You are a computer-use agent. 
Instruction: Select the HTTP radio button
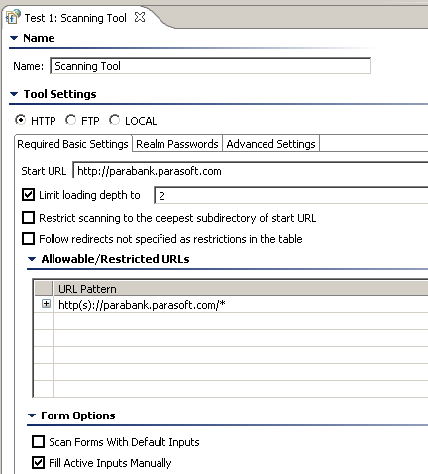[x=20, y=120]
